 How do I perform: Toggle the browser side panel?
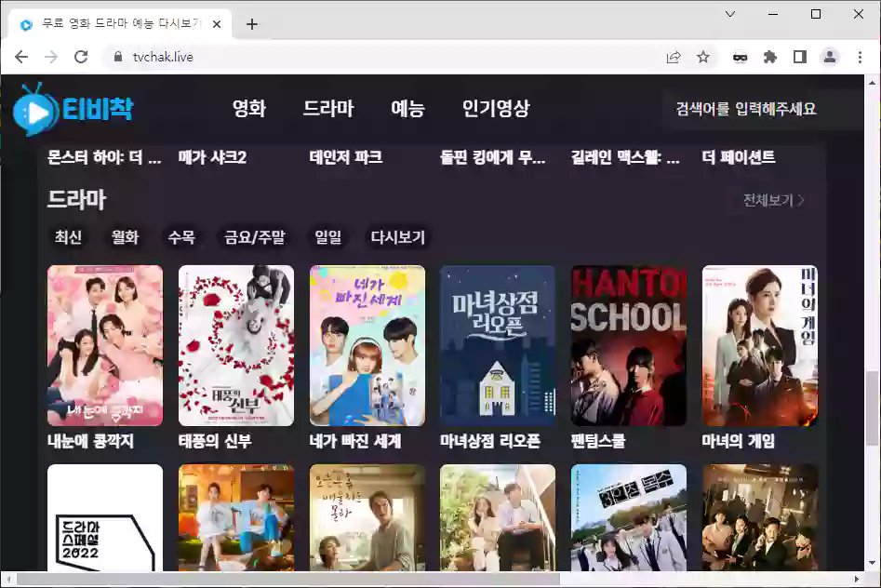pyautogui.click(x=799, y=57)
